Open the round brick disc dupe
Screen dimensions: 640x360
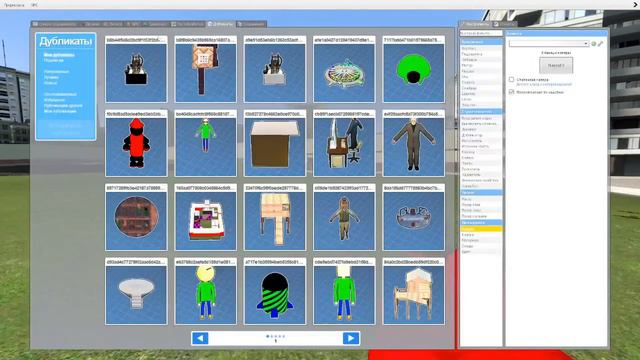[x=136, y=217]
